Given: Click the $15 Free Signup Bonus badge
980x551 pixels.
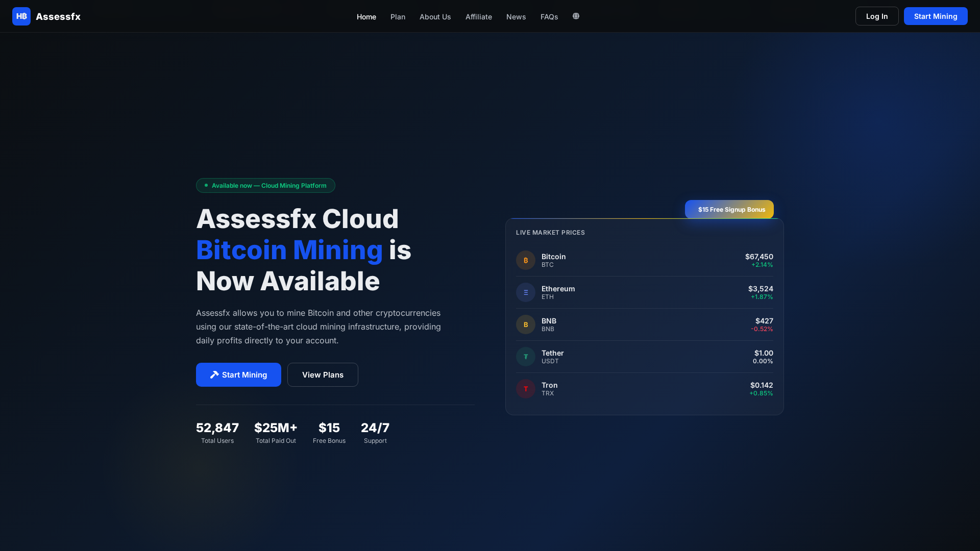Looking at the screenshot, I should click(729, 209).
